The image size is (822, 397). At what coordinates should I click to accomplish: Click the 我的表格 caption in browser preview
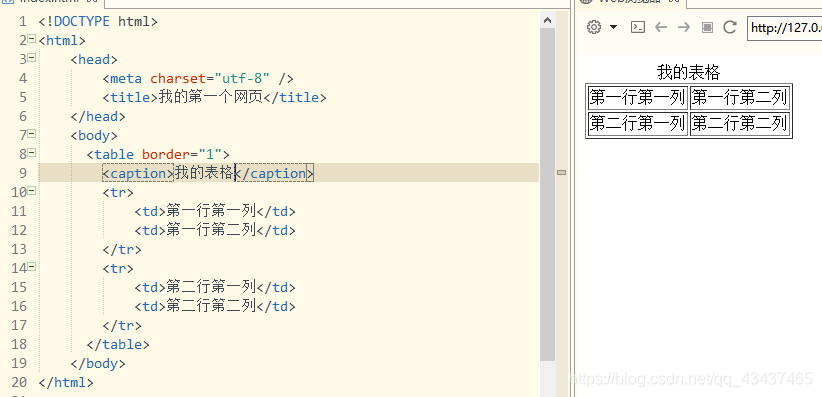tap(688, 72)
